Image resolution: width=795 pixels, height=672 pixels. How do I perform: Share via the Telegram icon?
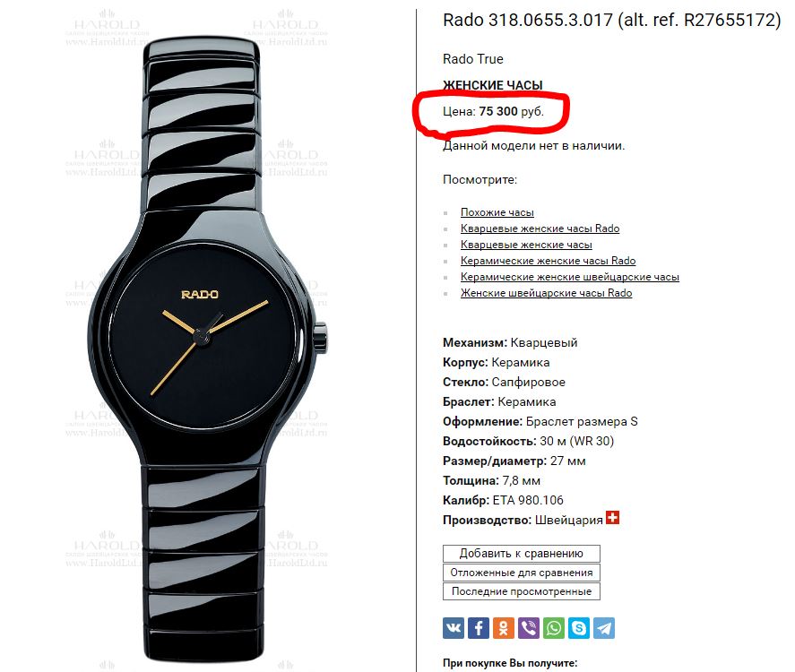604,628
